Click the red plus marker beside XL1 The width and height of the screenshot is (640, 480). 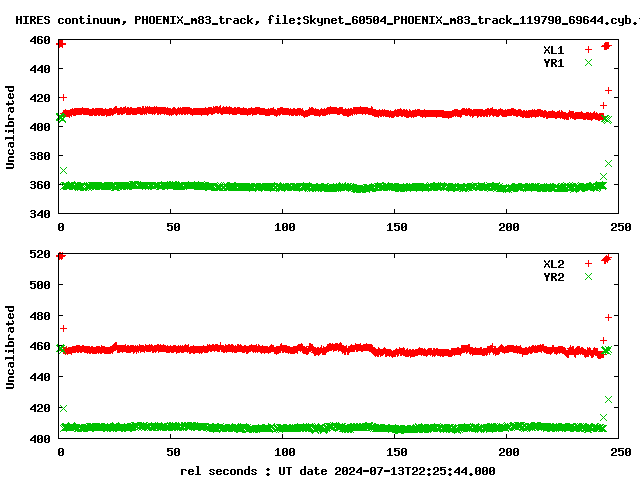588,50
